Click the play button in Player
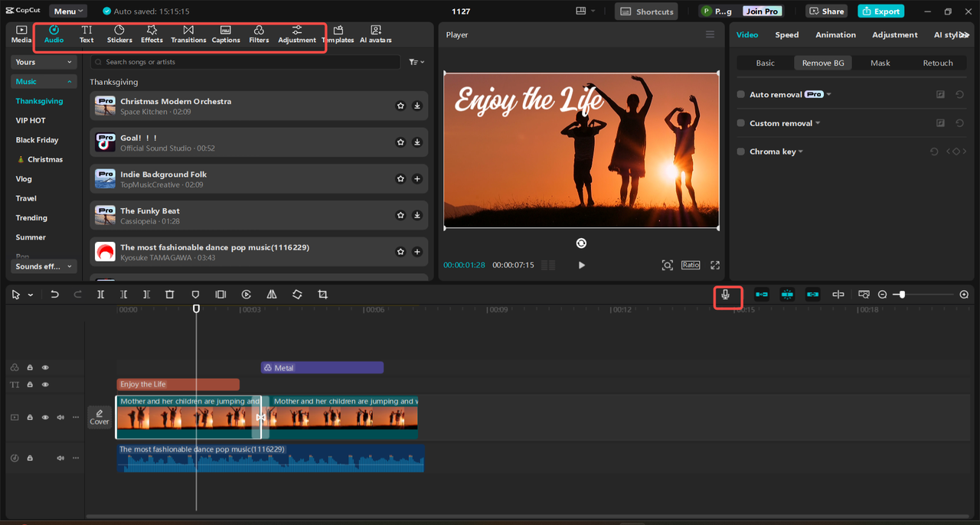Image resolution: width=980 pixels, height=525 pixels. click(x=582, y=265)
